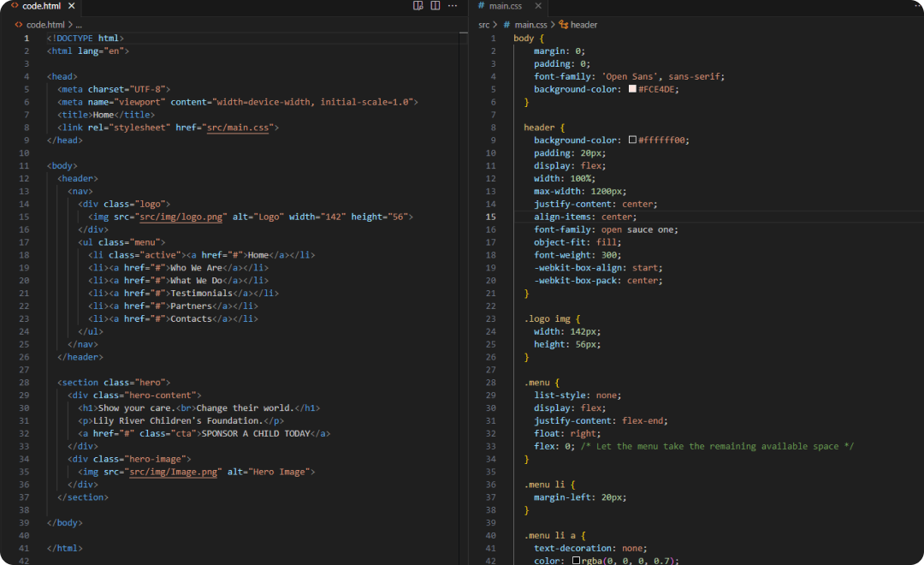Click the rgba color swatch on line 42

[x=576, y=561]
